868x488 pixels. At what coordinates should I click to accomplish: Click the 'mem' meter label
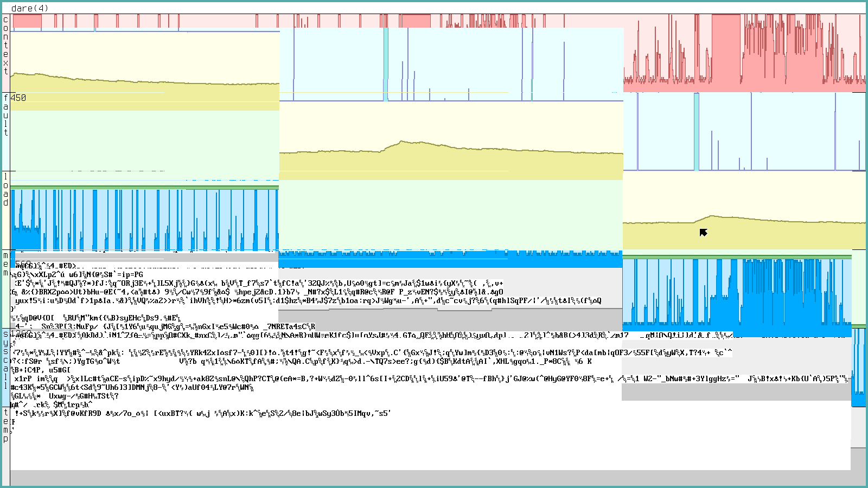[5, 264]
